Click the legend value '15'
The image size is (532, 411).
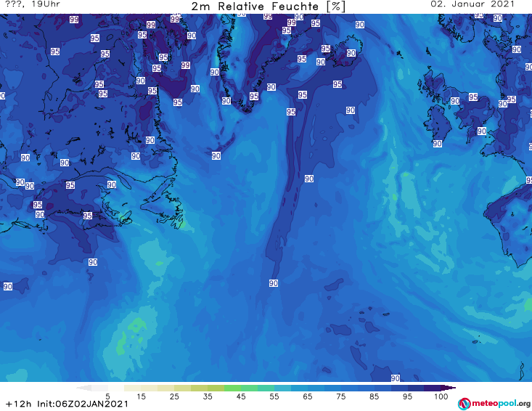[141, 396]
